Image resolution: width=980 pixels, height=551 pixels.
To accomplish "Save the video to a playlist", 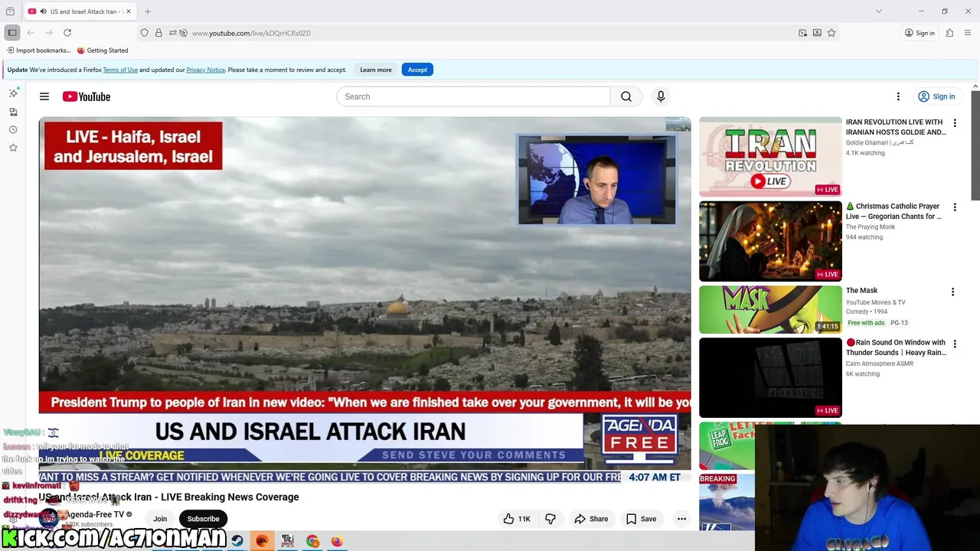I will click(641, 519).
